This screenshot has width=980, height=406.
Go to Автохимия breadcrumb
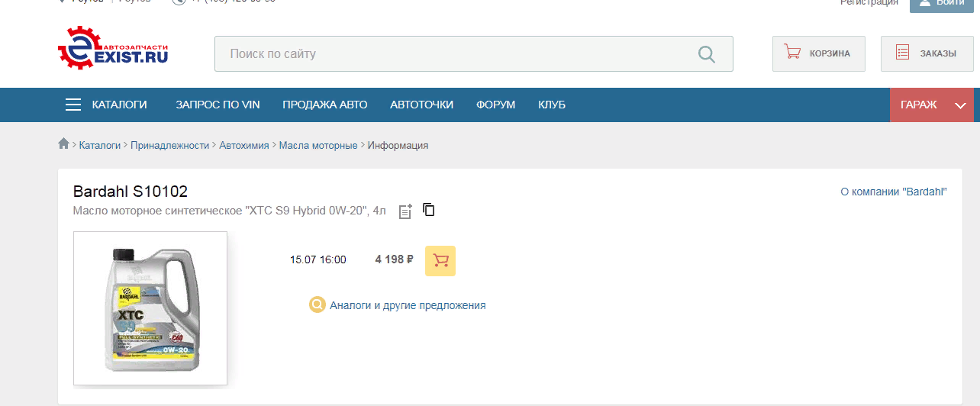coord(244,145)
